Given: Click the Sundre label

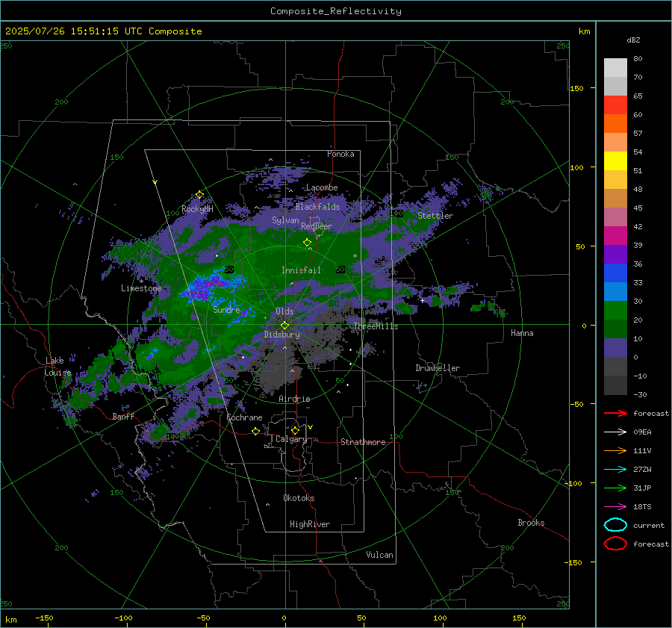Looking at the screenshot, I should (226, 310).
